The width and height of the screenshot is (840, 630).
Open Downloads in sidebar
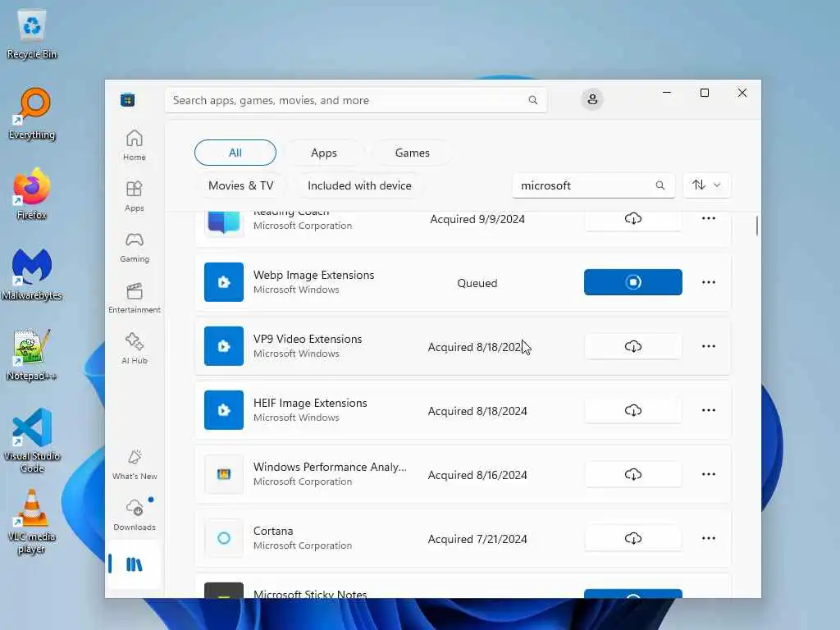pyautogui.click(x=134, y=515)
